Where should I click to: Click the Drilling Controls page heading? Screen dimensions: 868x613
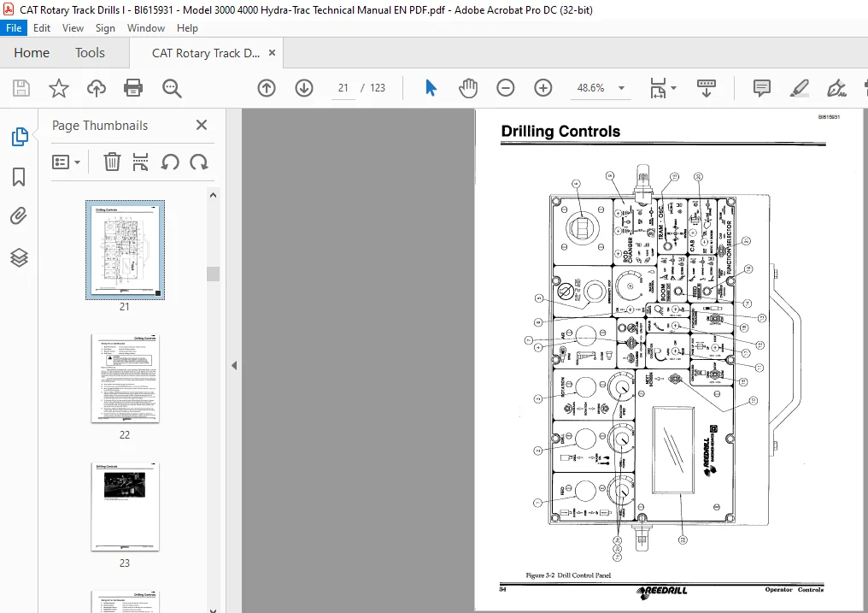(x=560, y=132)
